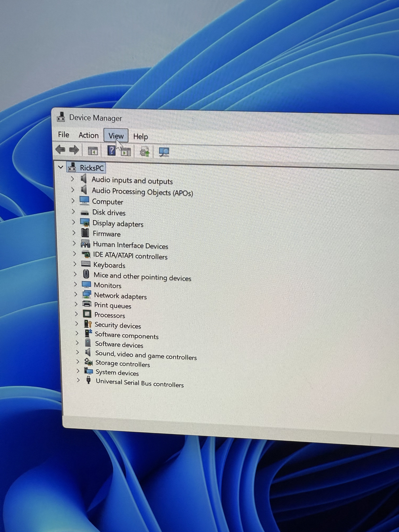Click Update device driver toolbar icon
Screen dimensions: 399x532
144,152
